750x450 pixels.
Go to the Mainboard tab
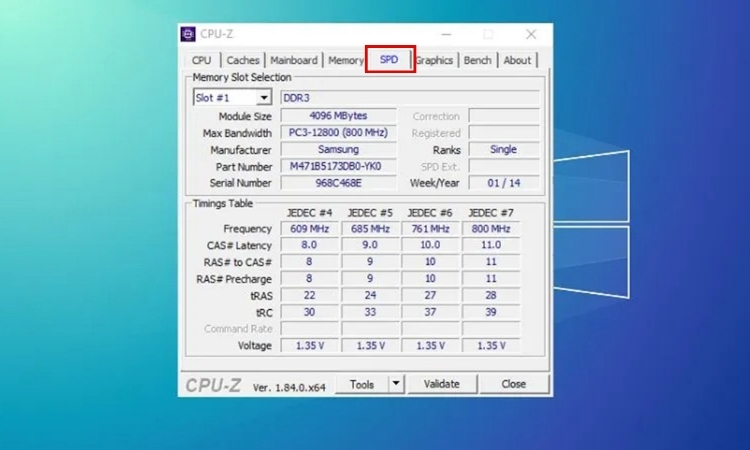pyautogui.click(x=294, y=60)
